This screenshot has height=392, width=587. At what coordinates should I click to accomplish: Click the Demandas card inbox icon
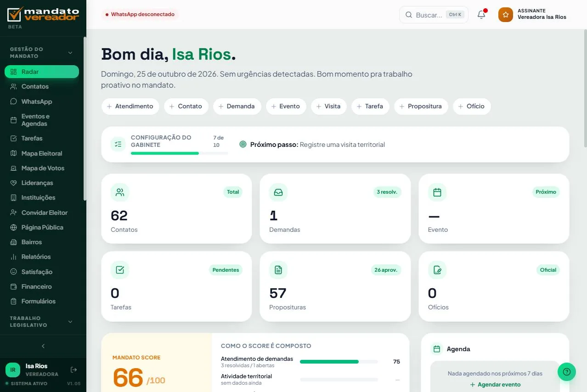coord(278,192)
